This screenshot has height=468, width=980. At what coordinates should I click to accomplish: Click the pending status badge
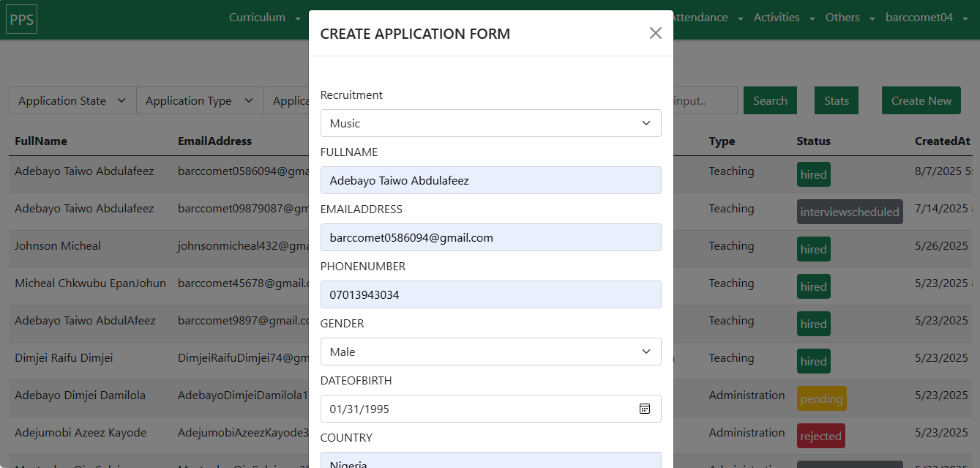pyautogui.click(x=821, y=399)
